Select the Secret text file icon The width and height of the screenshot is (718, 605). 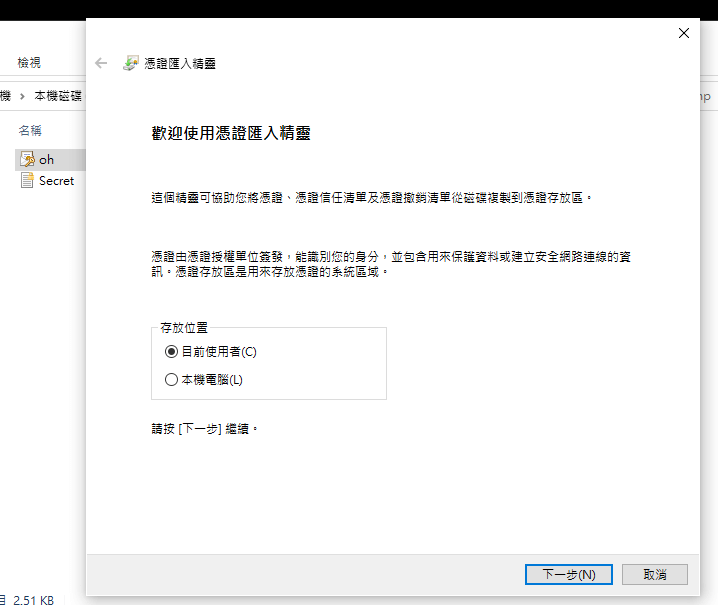tap(27, 181)
